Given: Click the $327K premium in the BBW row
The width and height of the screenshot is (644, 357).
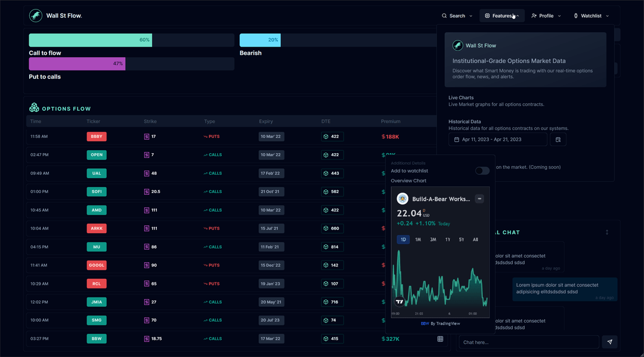Looking at the screenshot, I should pyautogui.click(x=390, y=339).
